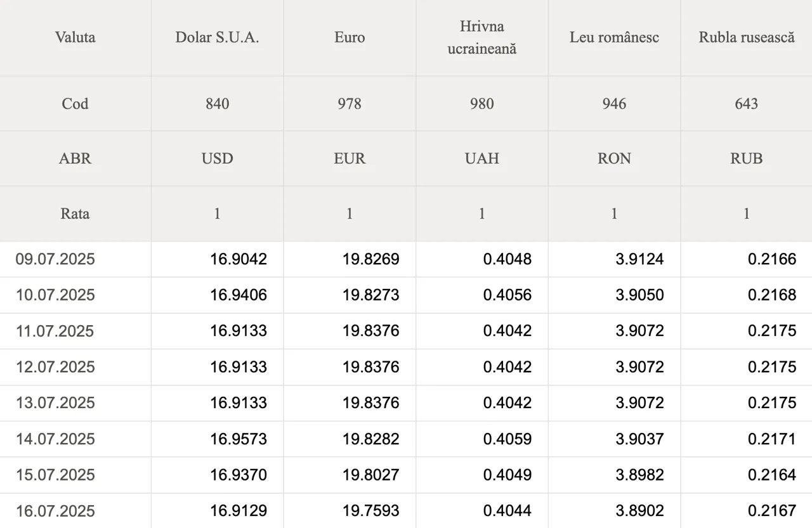Click the USD abbreviation cell
This screenshot has height=528, width=812.
click(217, 158)
